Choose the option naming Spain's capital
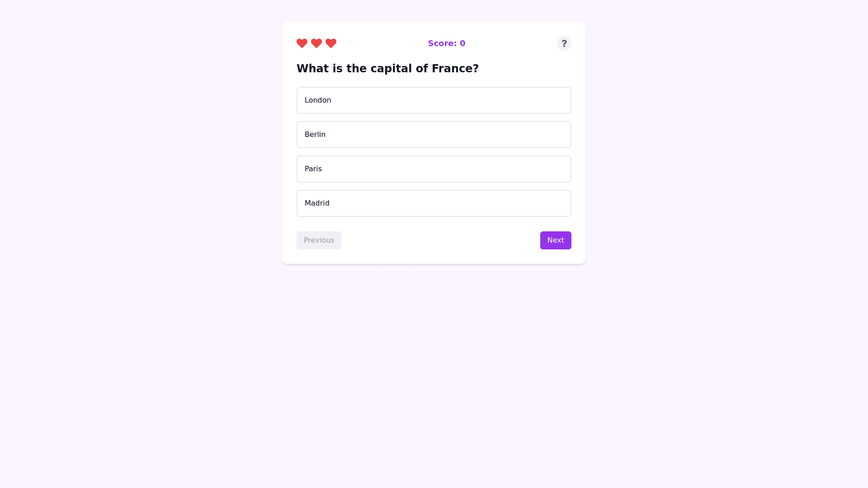 pyautogui.click(x=434, y=203)
